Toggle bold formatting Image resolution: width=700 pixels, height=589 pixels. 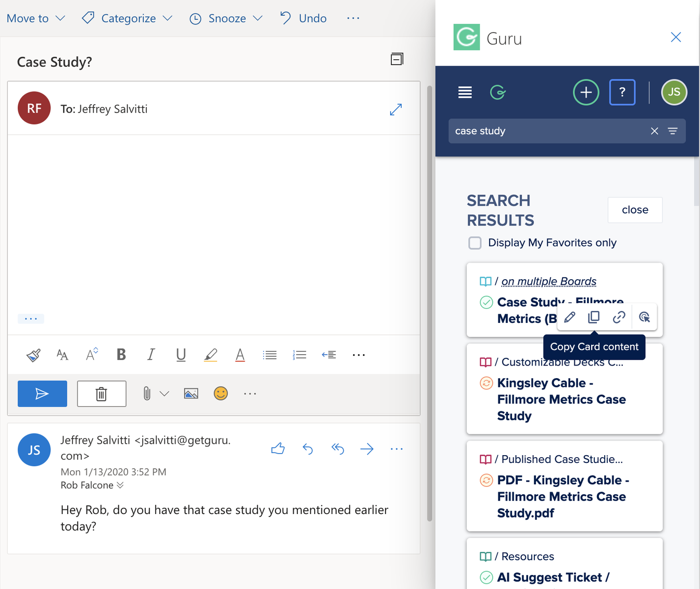[121, 355]
